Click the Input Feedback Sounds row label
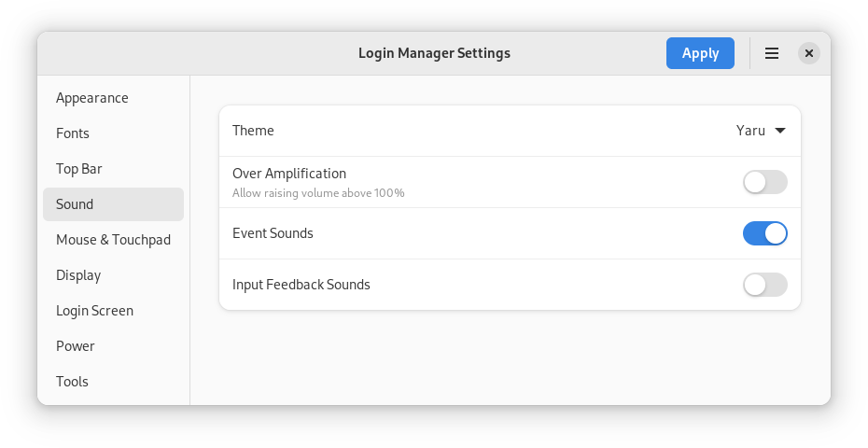The height and width of the screenshot is (448, 868). (301, 285)
